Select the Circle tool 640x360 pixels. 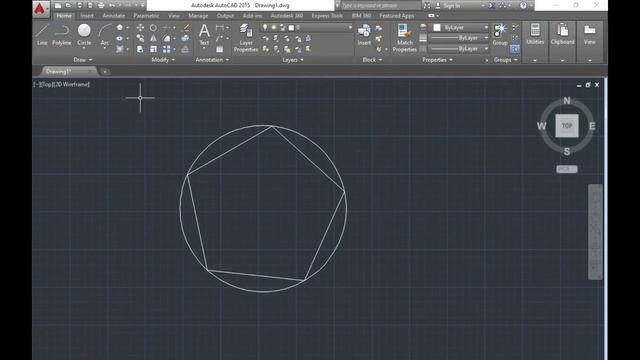[84, 34]
